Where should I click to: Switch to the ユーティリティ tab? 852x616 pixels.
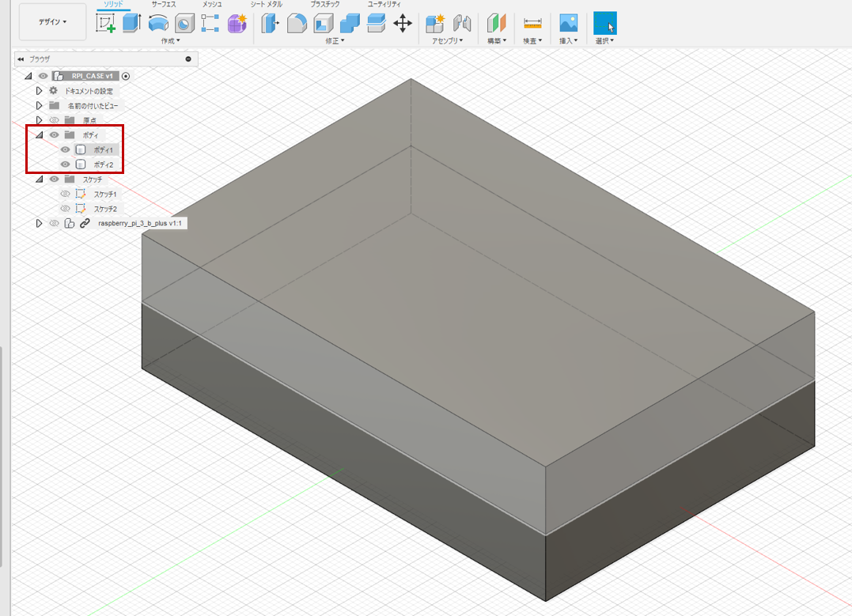[384, 4]
